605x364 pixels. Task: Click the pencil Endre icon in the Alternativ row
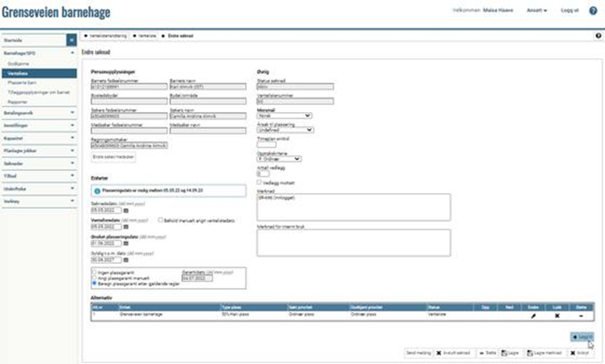532,315
